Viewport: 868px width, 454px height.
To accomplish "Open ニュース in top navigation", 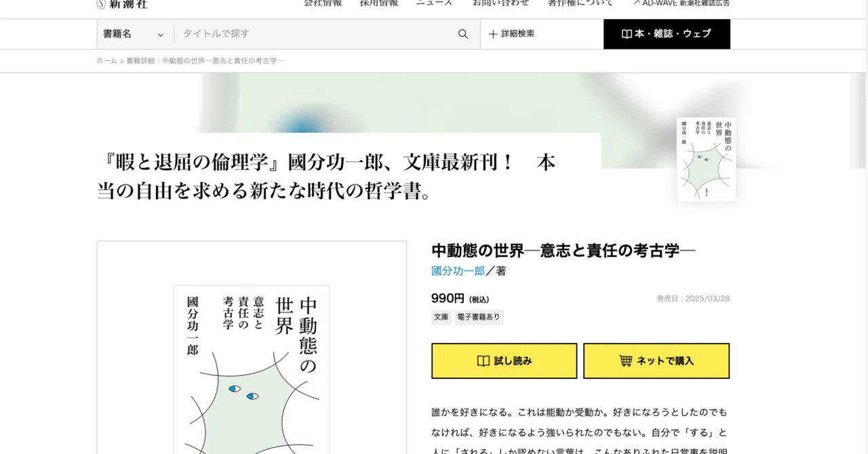I will pyautogui.click(x=434, y=3).
